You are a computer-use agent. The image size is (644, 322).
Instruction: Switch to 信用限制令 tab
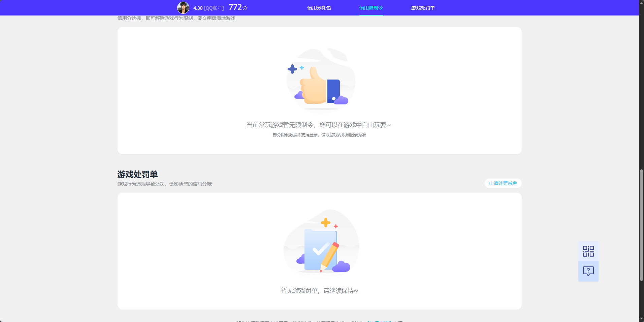click(x=371, y=8)
